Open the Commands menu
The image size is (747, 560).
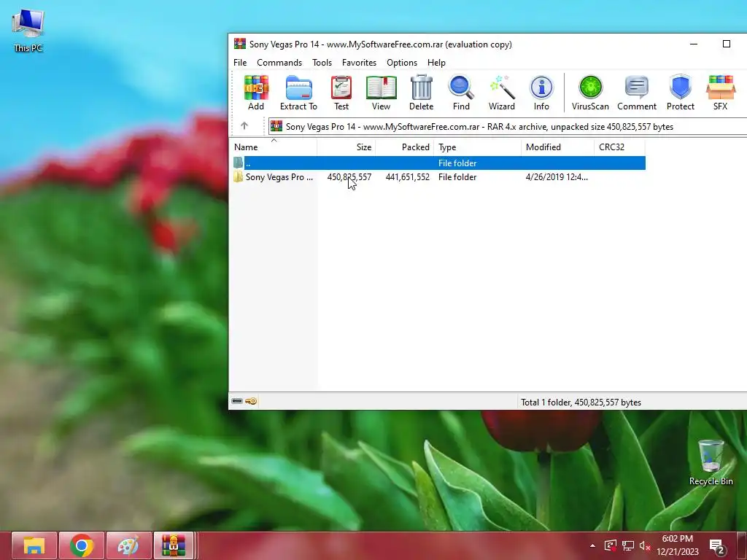click(279, 63)
